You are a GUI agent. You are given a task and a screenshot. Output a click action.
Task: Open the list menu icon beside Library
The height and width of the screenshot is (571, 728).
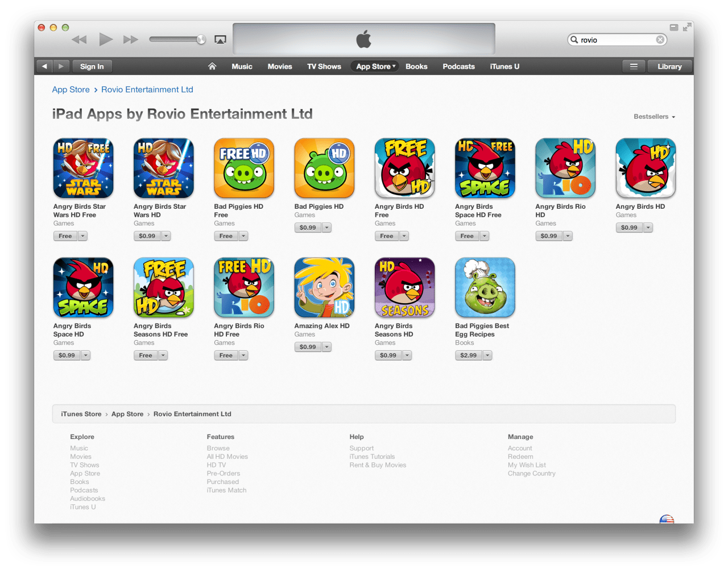(x=634, y=67)
